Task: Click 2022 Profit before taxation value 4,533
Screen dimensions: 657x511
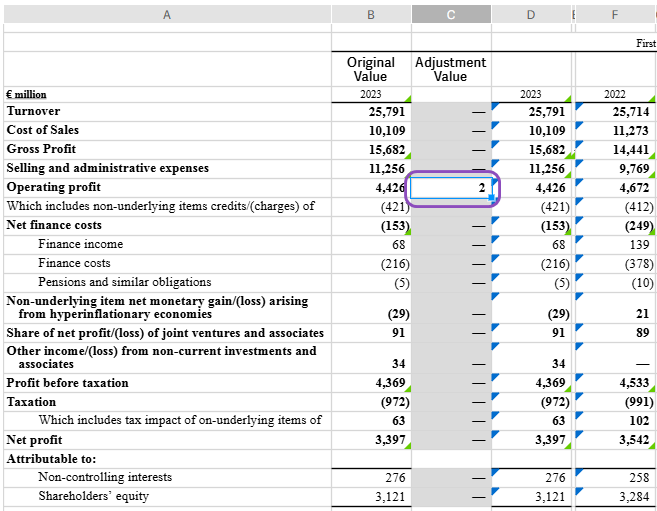Action: (634, 383)
